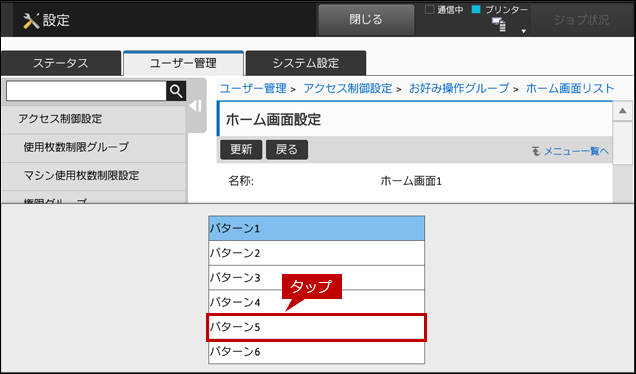Choose パターン1 from the list
636x374 pixels.
(316, 228)
